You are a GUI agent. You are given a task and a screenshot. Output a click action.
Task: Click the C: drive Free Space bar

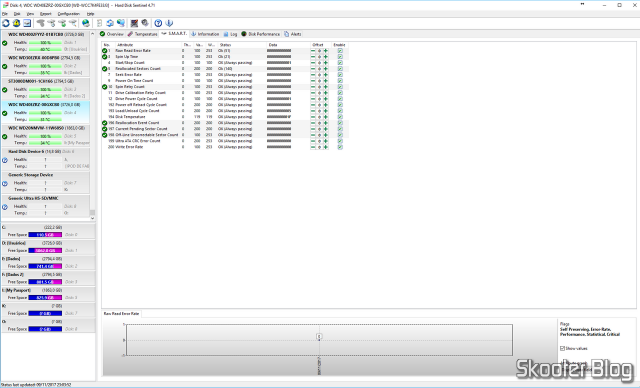coord(45,235)
